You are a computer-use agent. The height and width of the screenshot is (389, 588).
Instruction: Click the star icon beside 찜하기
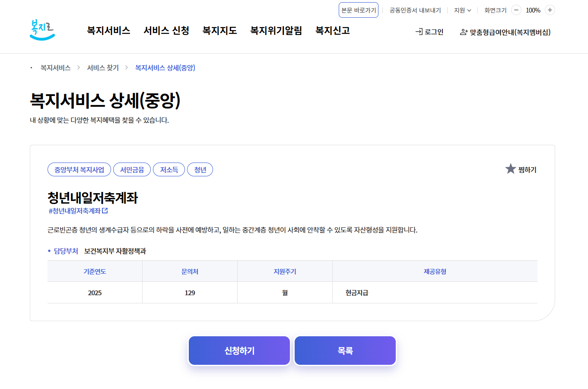click(x=511, y=169)
